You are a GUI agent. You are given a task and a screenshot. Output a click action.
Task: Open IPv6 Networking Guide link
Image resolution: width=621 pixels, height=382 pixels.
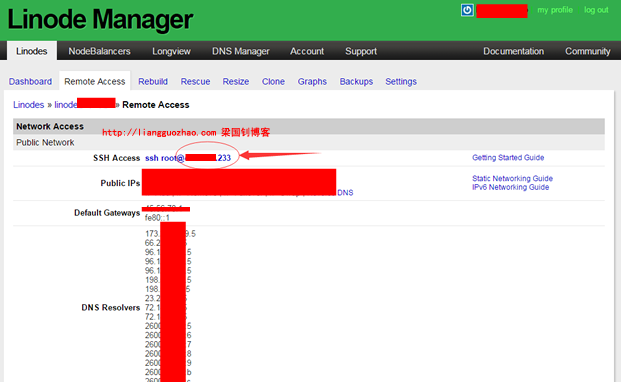click(x=511, y=187)
